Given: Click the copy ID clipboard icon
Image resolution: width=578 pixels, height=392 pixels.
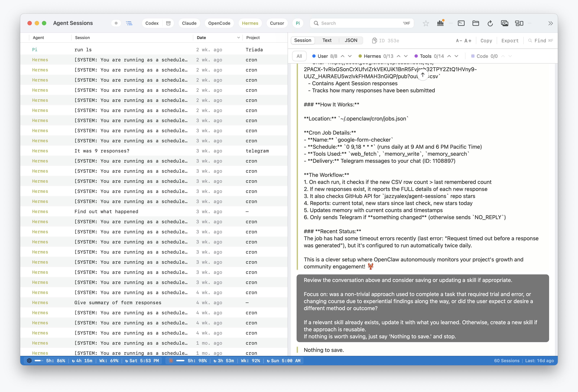Looking at the screenshot, I should [x=374, y=40].
